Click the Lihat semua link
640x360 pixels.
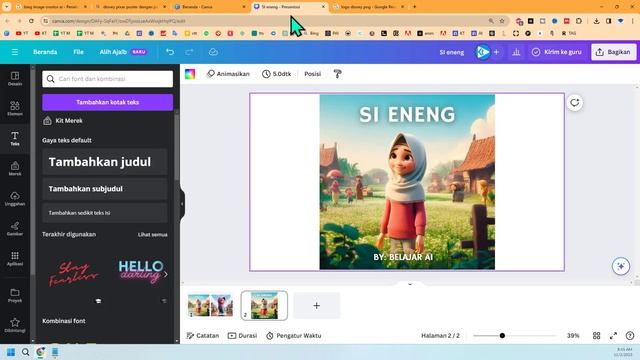[152, 235]
